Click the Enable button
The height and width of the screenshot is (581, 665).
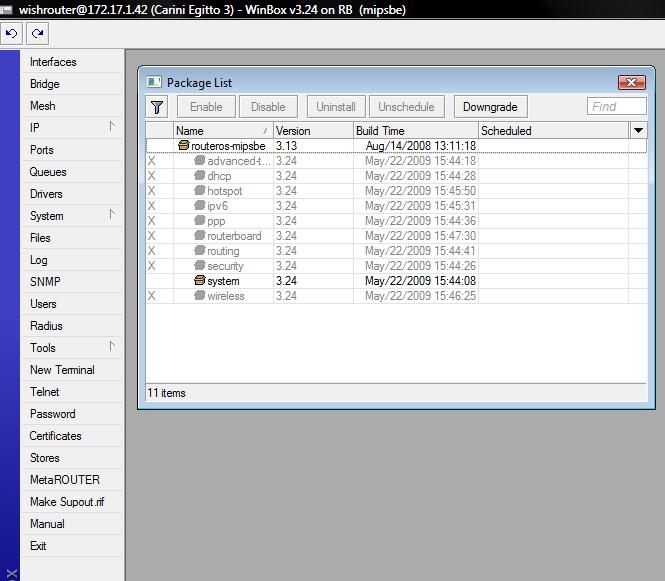[x=206, y=107]
